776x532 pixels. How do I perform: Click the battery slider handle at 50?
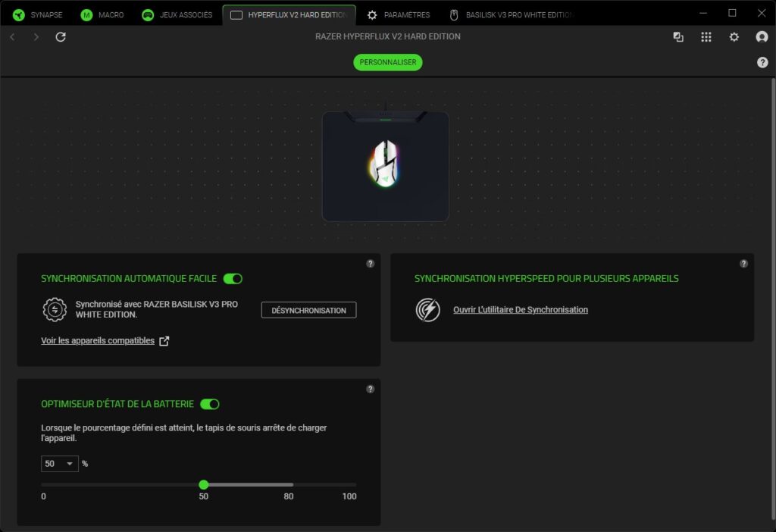pos(203,484)
